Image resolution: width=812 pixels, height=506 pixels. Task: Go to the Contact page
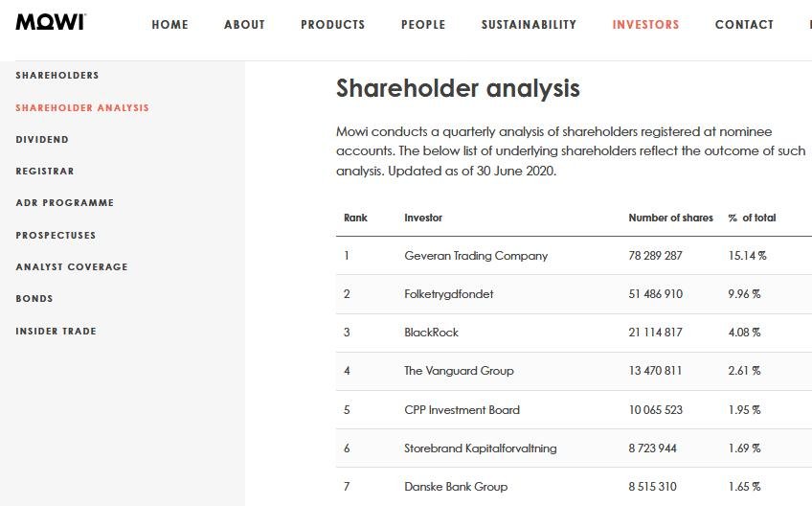(744, 25)
